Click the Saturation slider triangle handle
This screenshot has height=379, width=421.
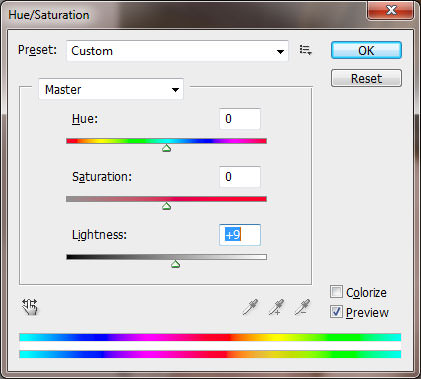[x=167, y=206]
